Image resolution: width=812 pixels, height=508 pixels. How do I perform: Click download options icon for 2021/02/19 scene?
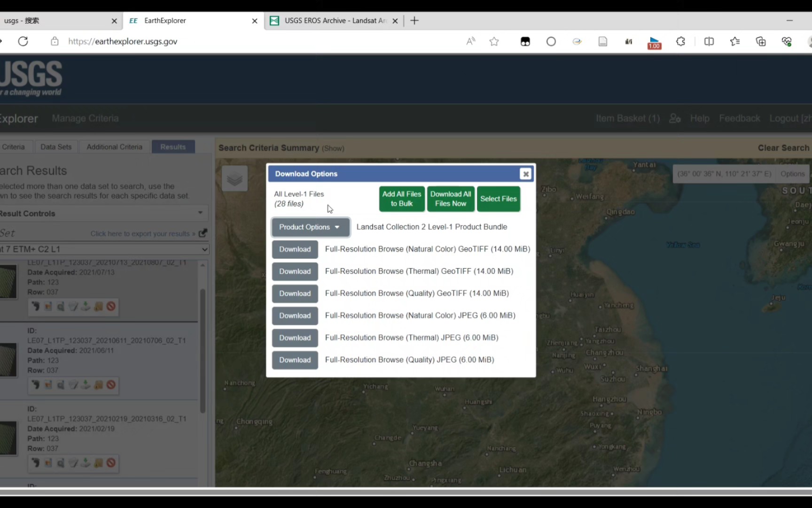(x=86, y=463)
